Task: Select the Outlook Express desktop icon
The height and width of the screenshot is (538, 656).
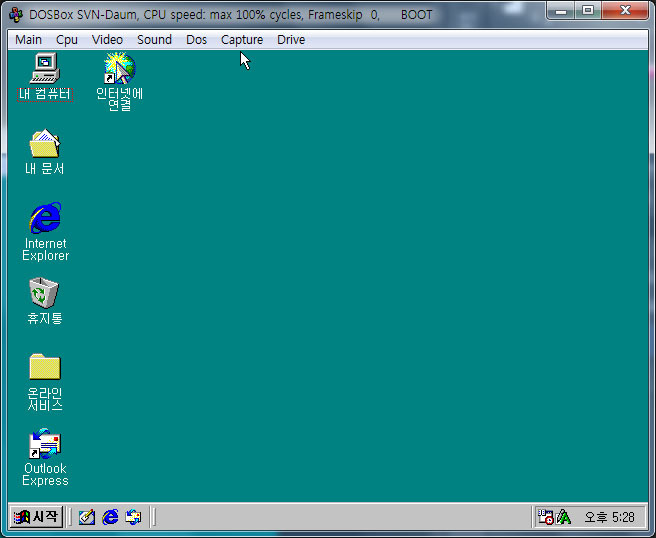Action: coord(45,443)
